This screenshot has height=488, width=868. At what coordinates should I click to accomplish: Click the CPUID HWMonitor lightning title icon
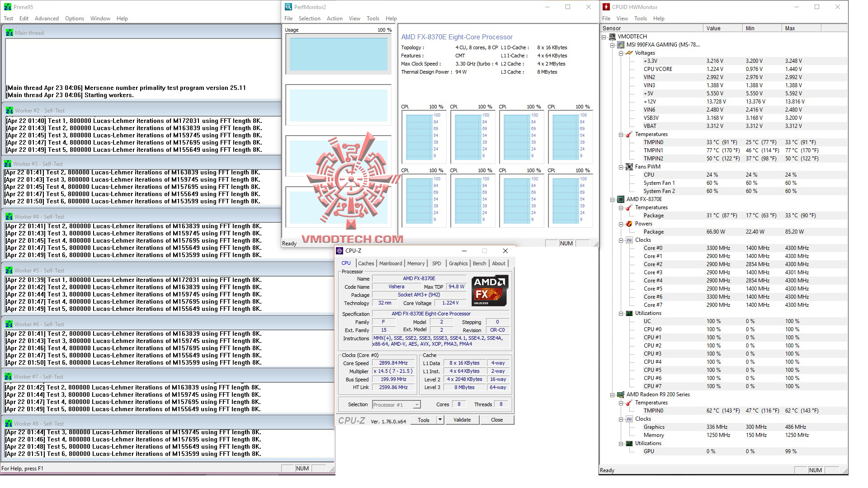pos(606,7)
